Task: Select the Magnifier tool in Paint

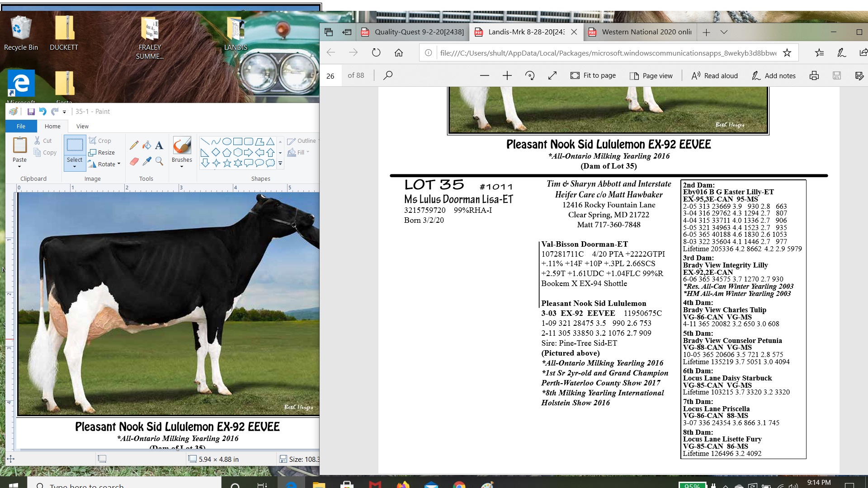Action: pos(159,161)
